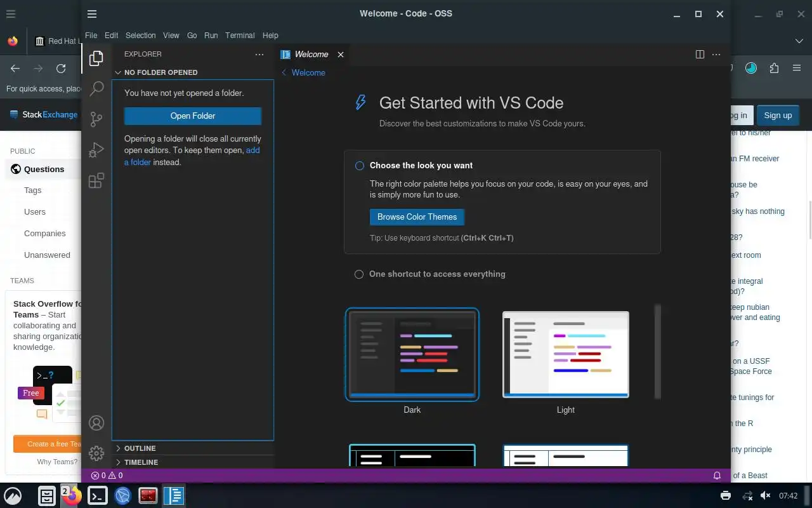
Task: Open the VS Code hamburger application menu
Action: tap(92, 14)
